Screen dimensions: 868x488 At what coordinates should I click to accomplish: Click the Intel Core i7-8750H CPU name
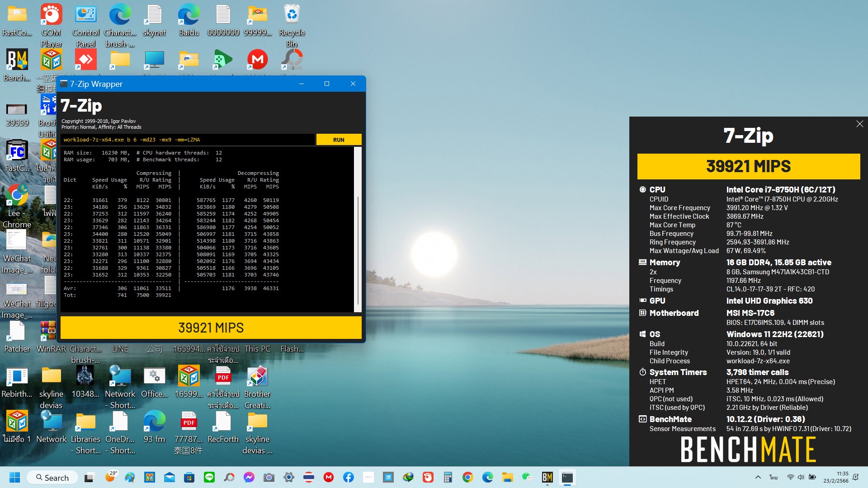pyautogui.click(x=781, y=189)
